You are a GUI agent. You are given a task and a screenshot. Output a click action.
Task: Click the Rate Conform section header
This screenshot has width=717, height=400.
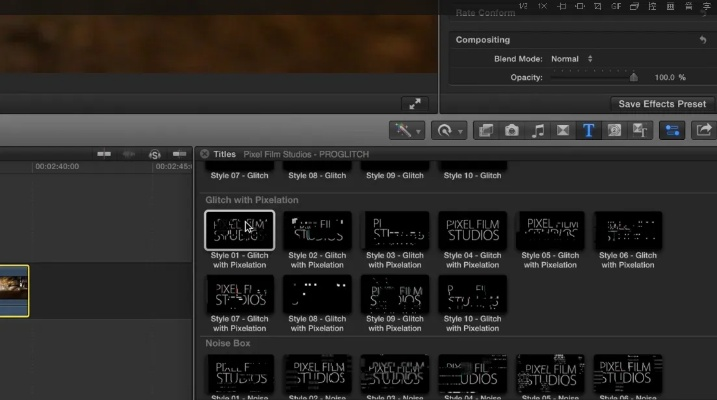[485, 13]
